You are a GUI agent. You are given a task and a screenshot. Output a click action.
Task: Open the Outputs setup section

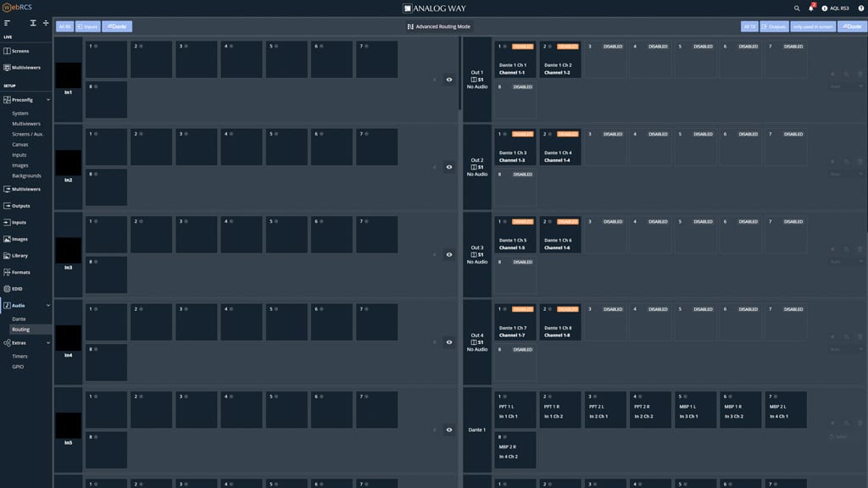pyautogui.click(x=20, y=206)
